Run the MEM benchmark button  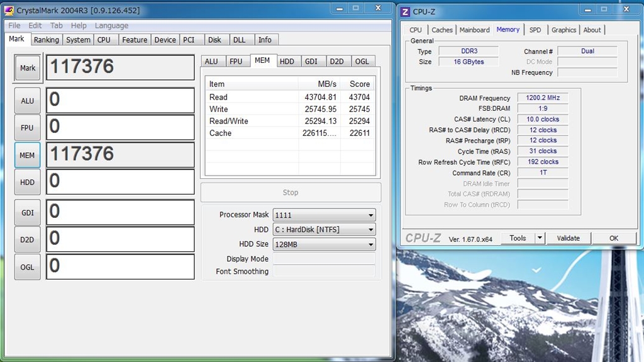pos(28,155)
